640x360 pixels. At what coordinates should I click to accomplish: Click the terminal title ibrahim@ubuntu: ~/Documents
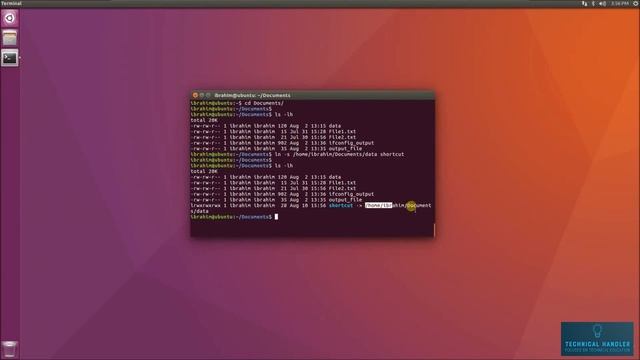pos(252,95)
